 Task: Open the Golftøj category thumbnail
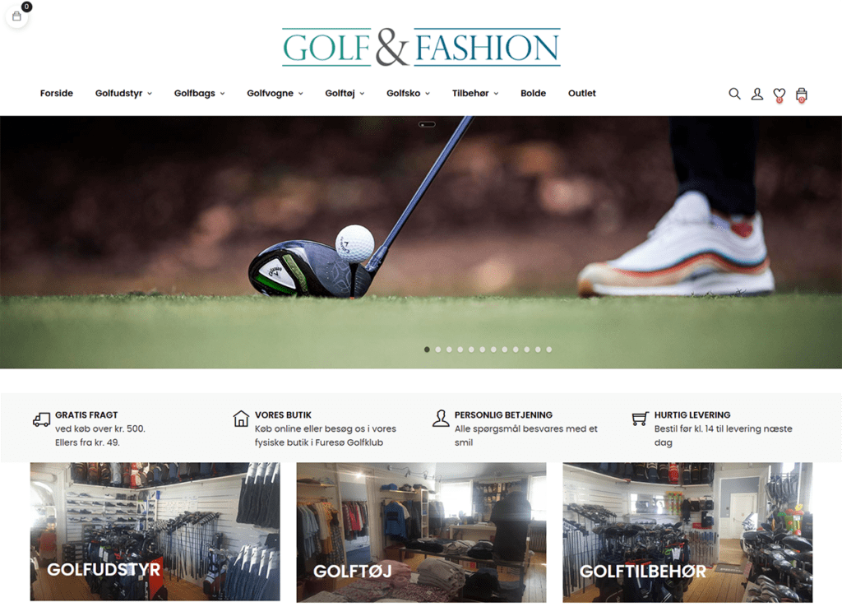click(x=422, y=532)
